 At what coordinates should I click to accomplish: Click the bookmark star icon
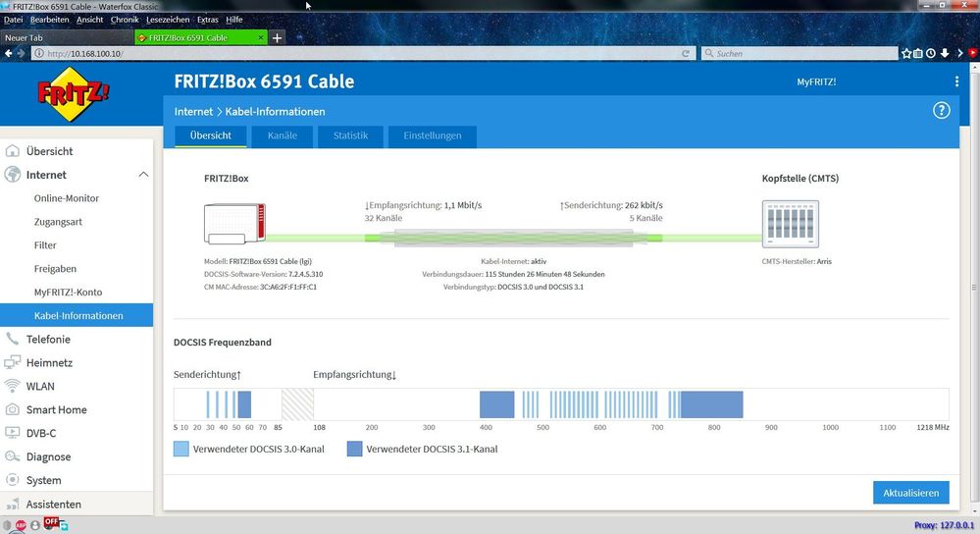906,54
